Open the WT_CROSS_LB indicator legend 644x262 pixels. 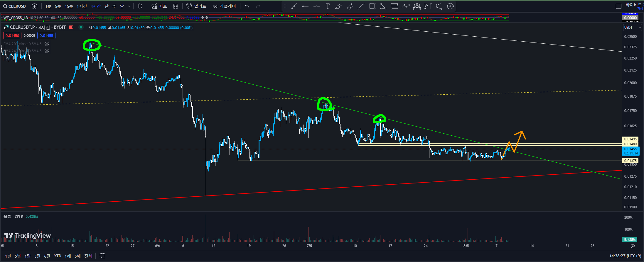(16, 18)
